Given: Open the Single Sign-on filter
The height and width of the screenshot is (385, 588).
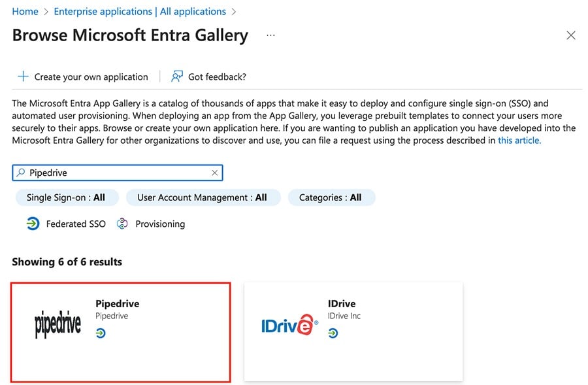Looking at the screenshot, I should pyautogui.click(x=67, y=197).
